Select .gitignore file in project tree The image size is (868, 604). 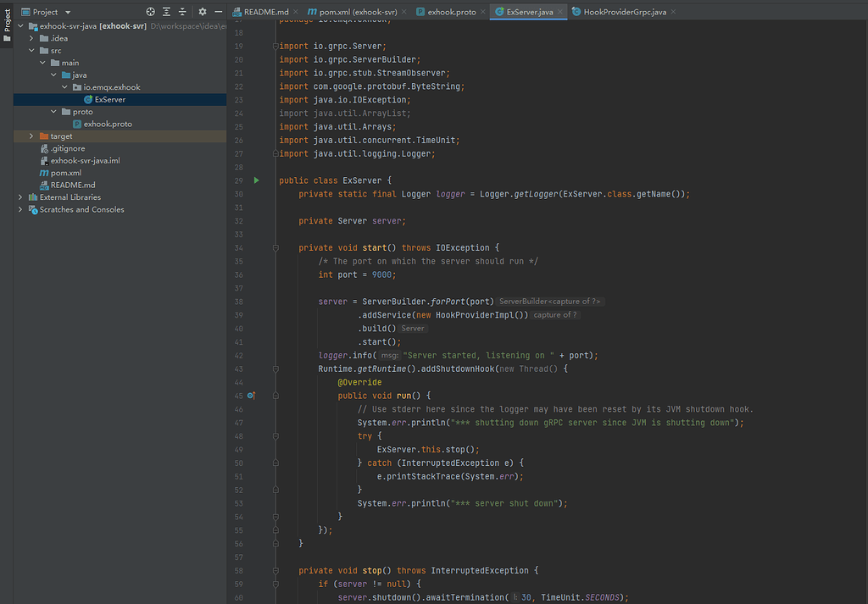pos(67,148)
